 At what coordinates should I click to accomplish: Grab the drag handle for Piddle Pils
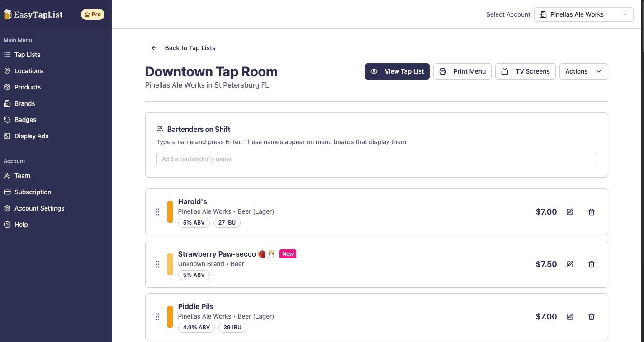coord(157,317)
